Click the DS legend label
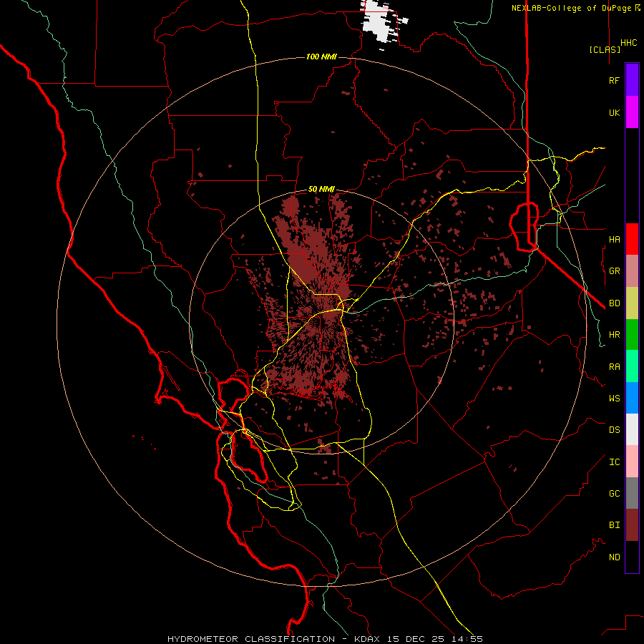Screen dimensions: 644x644 pos(614,430)
